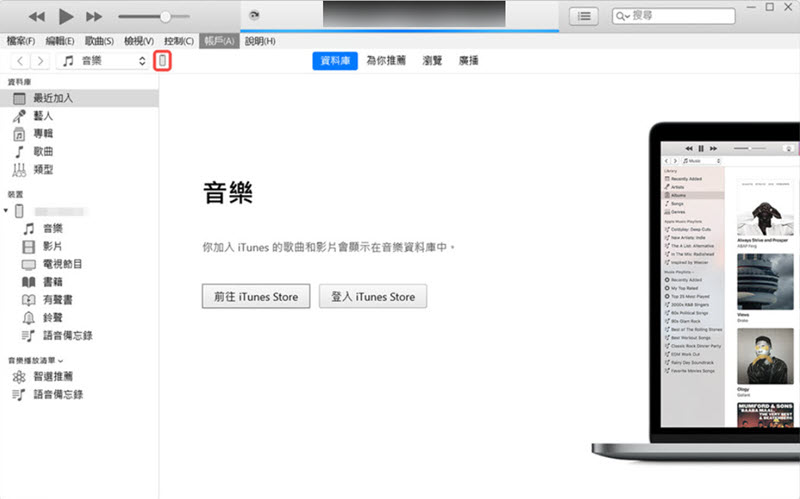Open the 歌曲(S) menu

(99, 41)
